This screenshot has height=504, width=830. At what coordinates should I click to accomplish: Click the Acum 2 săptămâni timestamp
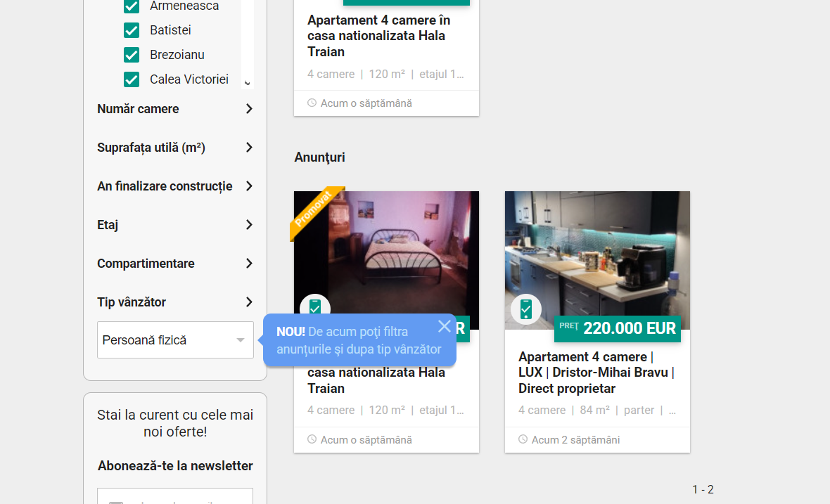point(575,440)
